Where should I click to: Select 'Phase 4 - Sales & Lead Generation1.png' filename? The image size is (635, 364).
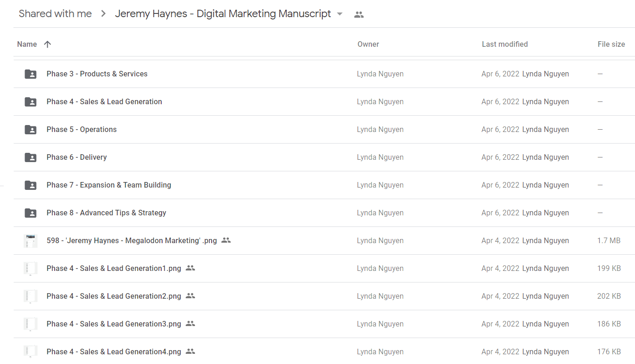point(114,268)
